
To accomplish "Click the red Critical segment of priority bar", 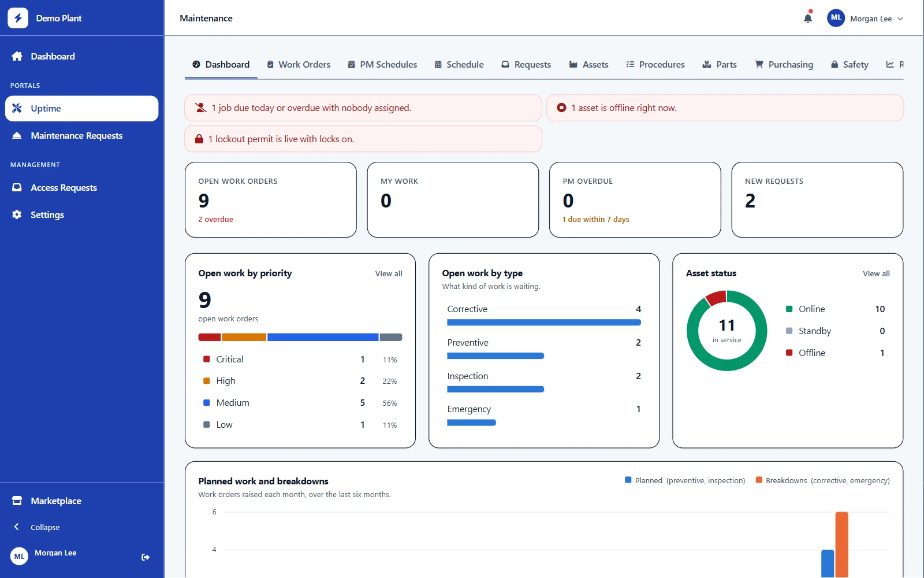I will (210, 337).
